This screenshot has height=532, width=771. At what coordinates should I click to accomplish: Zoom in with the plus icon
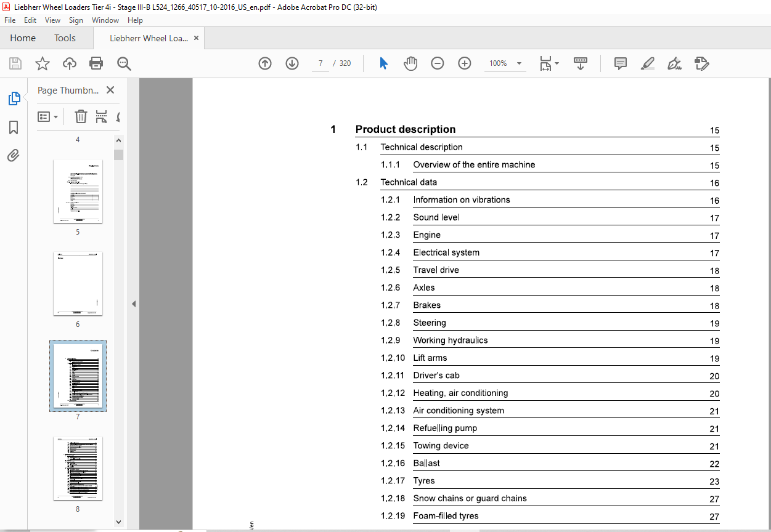click(x=465, y=63)
